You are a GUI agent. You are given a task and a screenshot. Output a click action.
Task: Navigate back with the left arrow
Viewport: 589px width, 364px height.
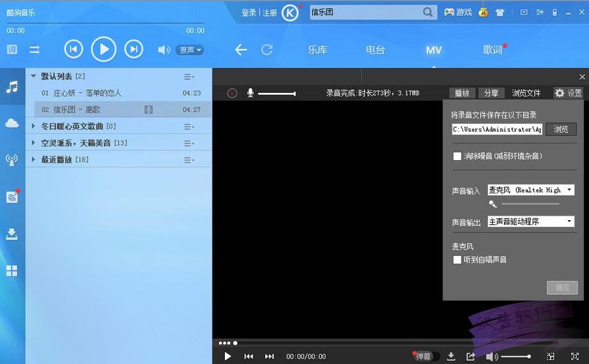[241, 49]
